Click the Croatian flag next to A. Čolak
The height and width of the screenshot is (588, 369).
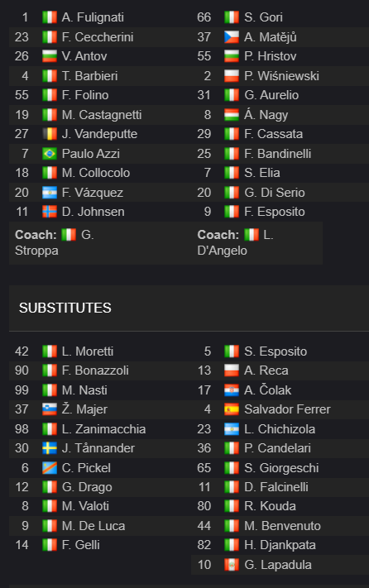point(232,390)
